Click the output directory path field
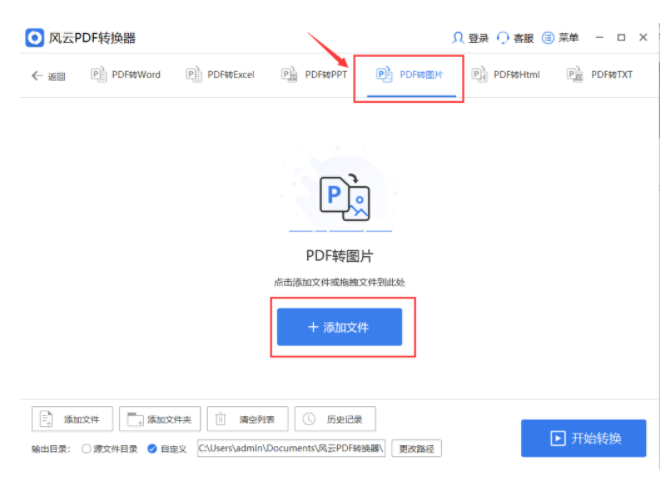The image size is (668, 482). (x=290, y=448)
